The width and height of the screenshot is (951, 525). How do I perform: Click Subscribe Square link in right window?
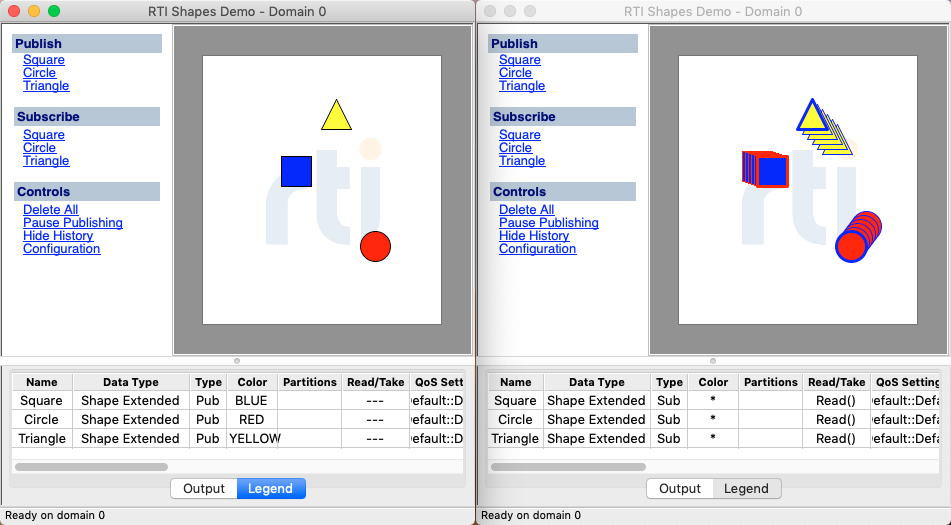[520, 135]
